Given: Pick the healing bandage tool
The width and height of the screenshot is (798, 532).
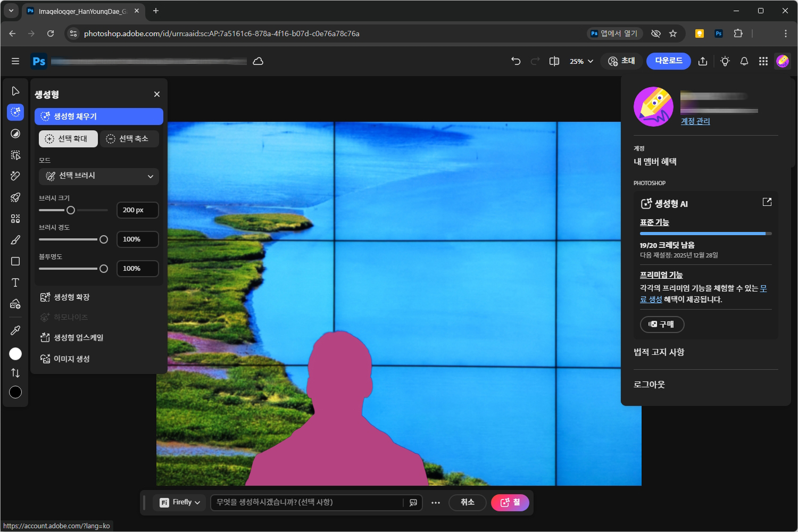Looking at the screenshot, I should coord(15,176).
